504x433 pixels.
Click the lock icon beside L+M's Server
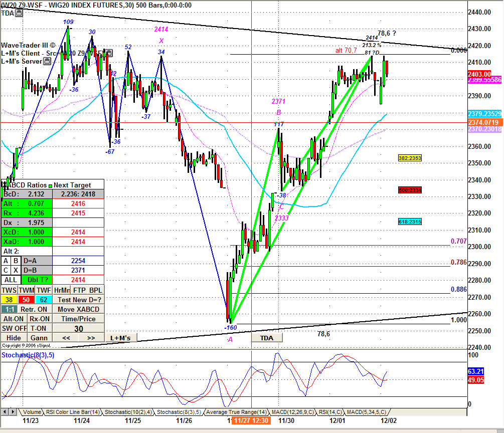pyautogui.click(x=47, y=61)
